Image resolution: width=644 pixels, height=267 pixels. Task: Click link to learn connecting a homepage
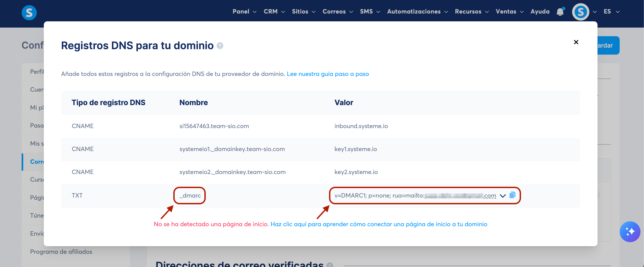pyautogui.click(x=379, y=224)
